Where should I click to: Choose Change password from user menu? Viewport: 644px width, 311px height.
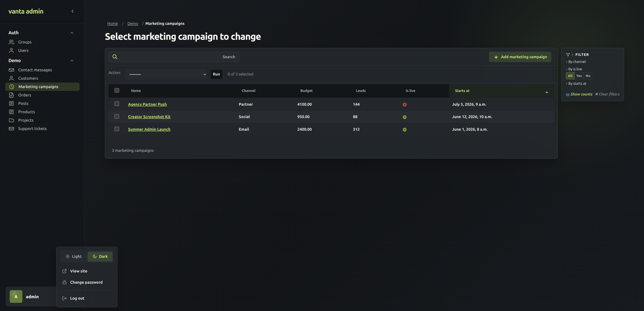point(87,282)
